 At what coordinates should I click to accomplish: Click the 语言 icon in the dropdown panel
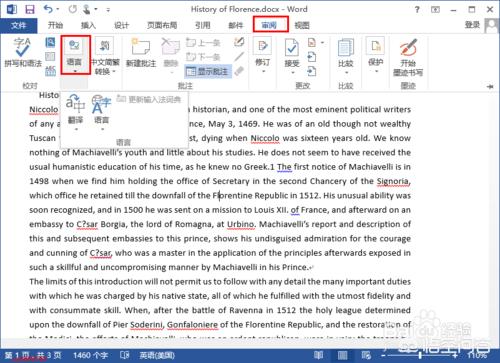(x=101, y=104)
